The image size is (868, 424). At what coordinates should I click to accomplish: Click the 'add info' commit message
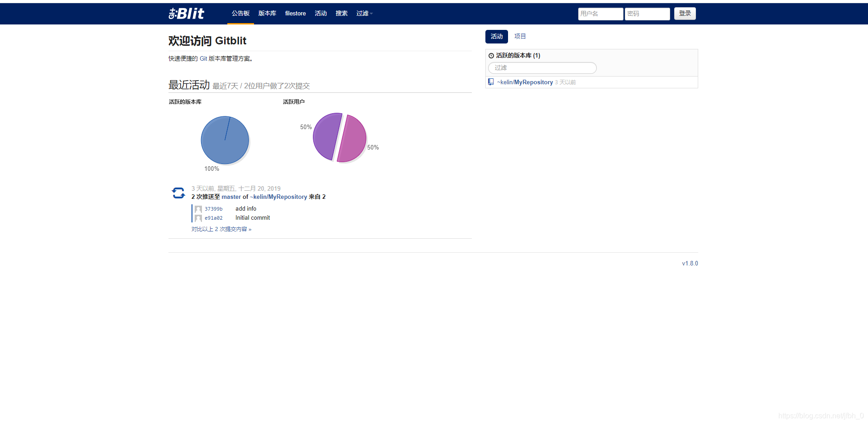tap(246, 209)
